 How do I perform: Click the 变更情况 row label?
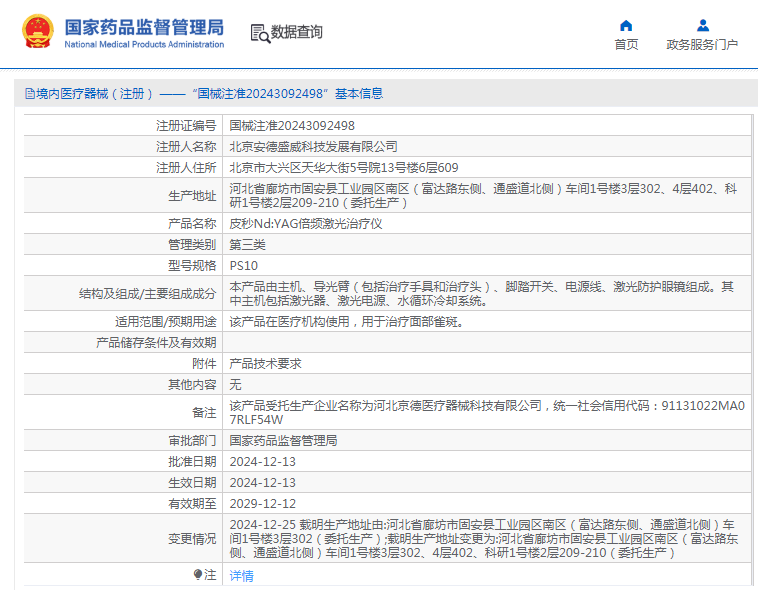click(x=192, y=539)
